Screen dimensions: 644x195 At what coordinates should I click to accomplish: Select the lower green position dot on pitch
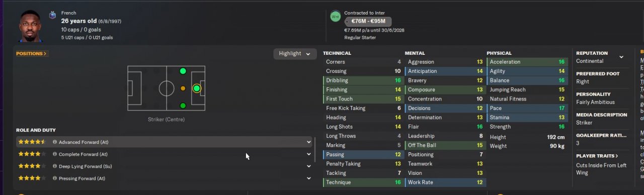183,106
